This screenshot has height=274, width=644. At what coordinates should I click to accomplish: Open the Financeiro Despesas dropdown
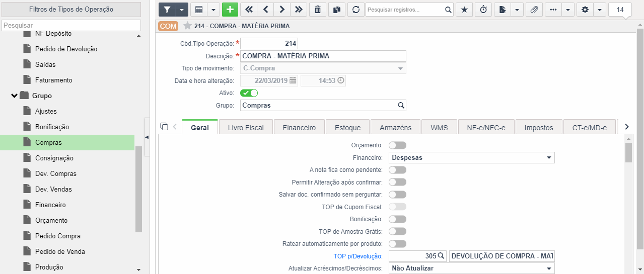click(x=472, y=157)
